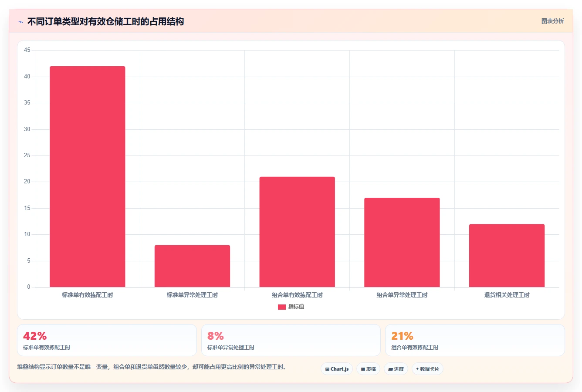The image size is (582, 392).
Task: Click the 标准单有效拣配工时 bar in chart
Action: point(88,176)
